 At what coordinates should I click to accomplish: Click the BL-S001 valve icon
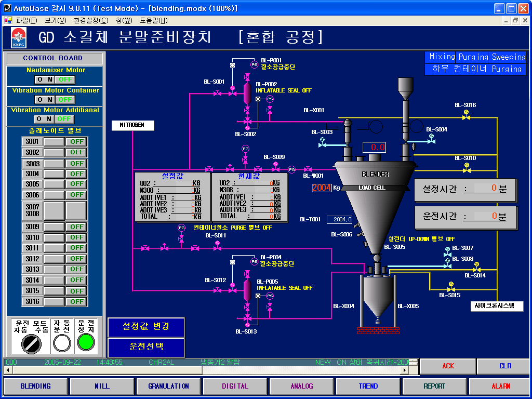click(232, 93)
